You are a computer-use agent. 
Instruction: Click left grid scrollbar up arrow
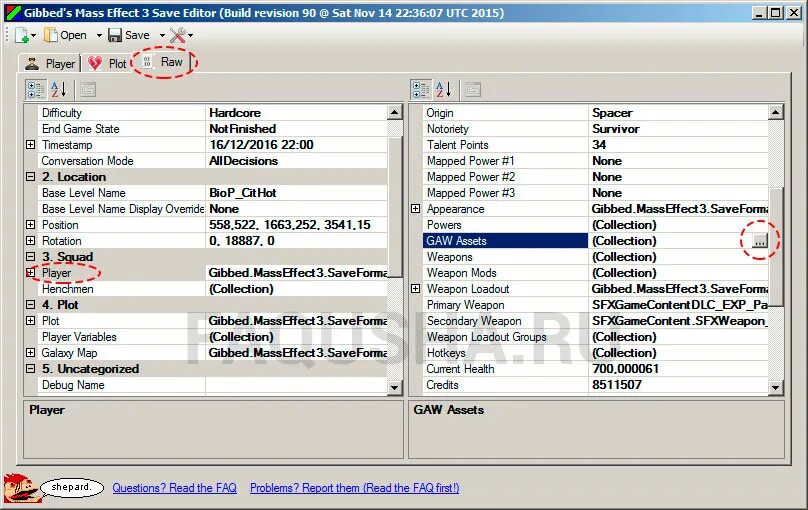(x=394, y=112)
